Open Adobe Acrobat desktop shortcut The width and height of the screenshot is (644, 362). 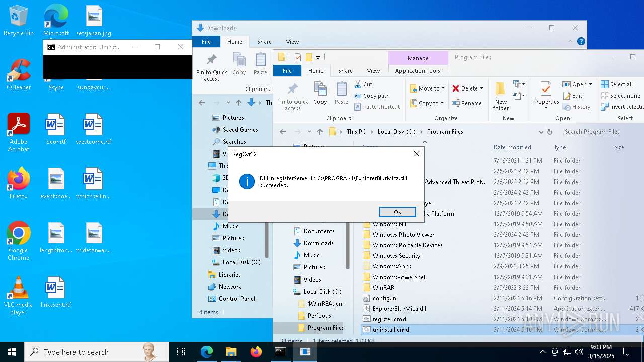click(x=19, y=133)
